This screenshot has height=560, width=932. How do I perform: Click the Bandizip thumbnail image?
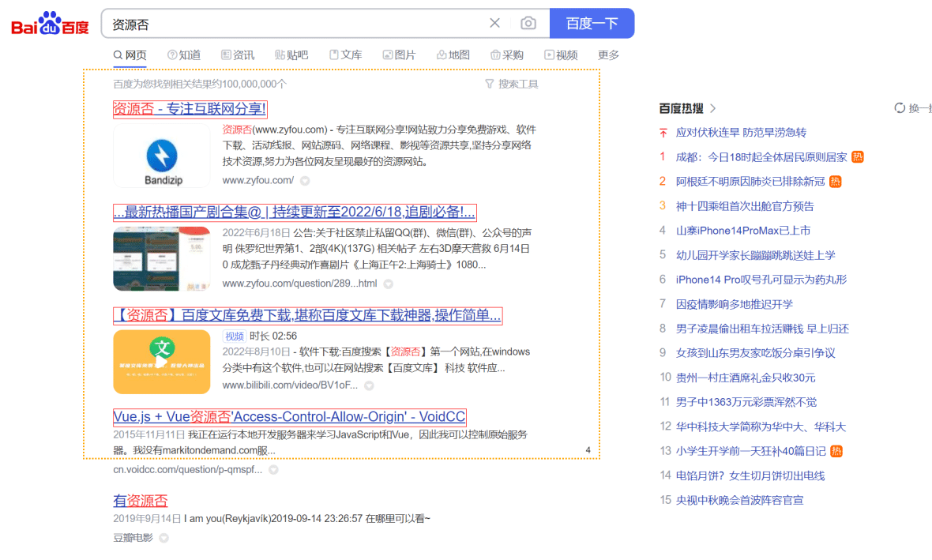162,156
